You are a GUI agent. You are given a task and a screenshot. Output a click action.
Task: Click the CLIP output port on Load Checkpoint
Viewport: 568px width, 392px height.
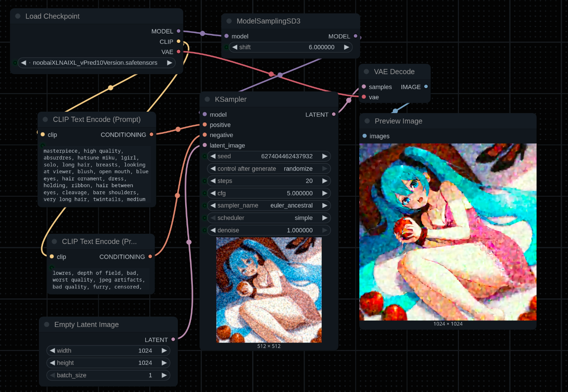pyautogui.click(x=178, y=42)
